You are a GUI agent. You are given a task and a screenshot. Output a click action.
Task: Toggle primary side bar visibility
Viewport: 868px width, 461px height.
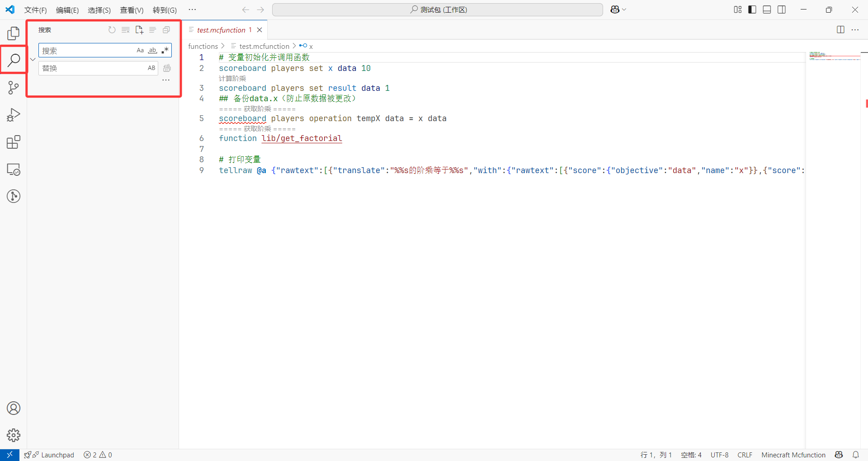coord(752,9)
